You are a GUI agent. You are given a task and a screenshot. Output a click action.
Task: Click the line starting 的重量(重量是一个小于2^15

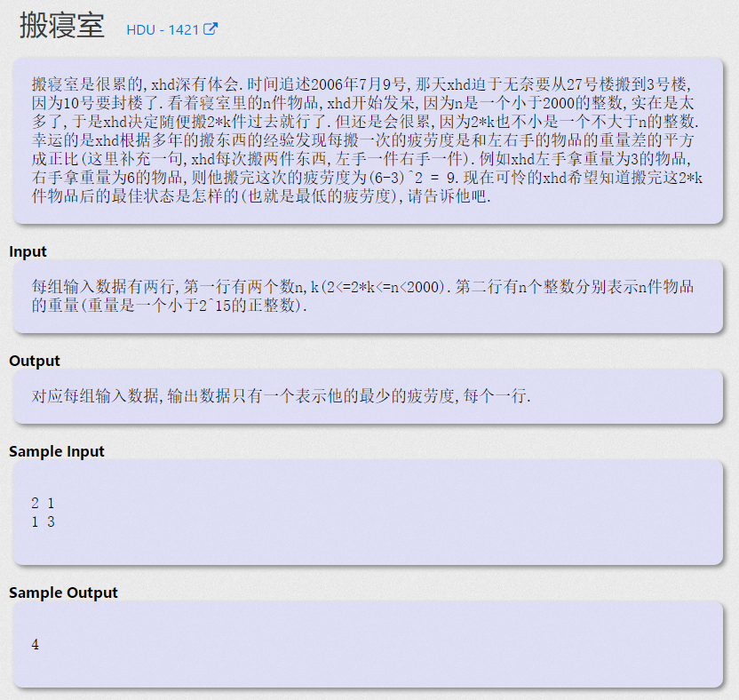(x=169, y=306)
